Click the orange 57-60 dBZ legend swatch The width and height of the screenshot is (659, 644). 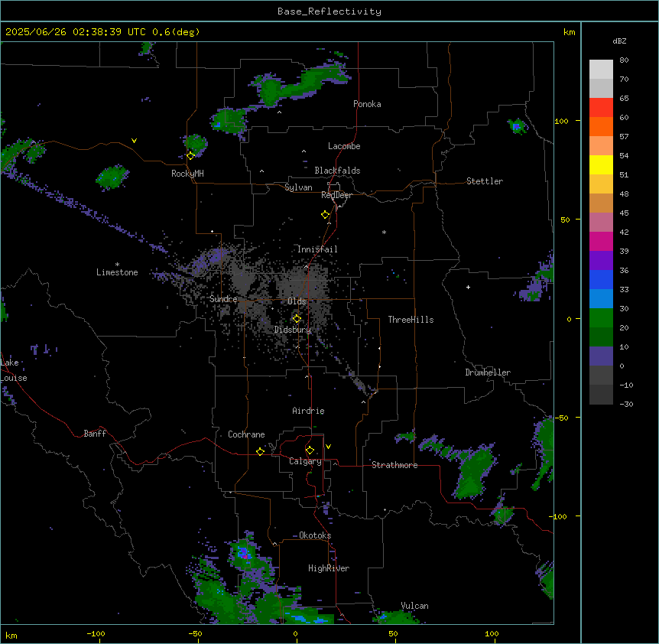[x=601, y=126]
